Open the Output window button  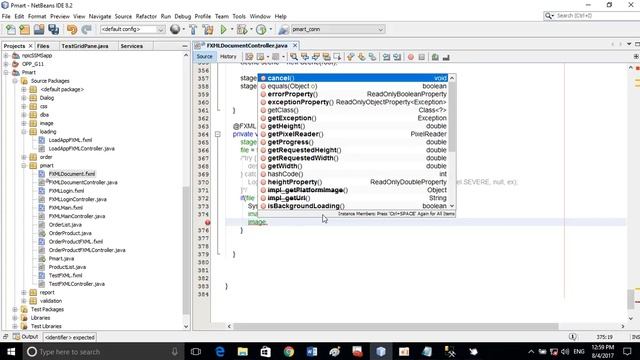coord(25,337)
